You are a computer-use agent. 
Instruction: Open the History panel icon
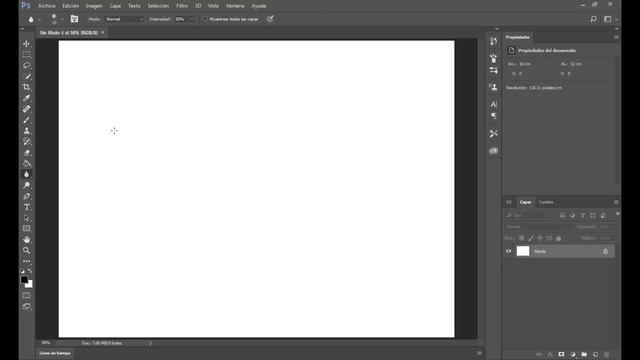pos(493,42)
